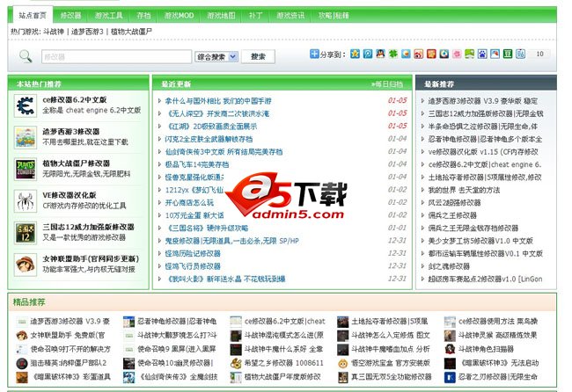Click the 造梦西游3 trainer icon

(24, 137)
